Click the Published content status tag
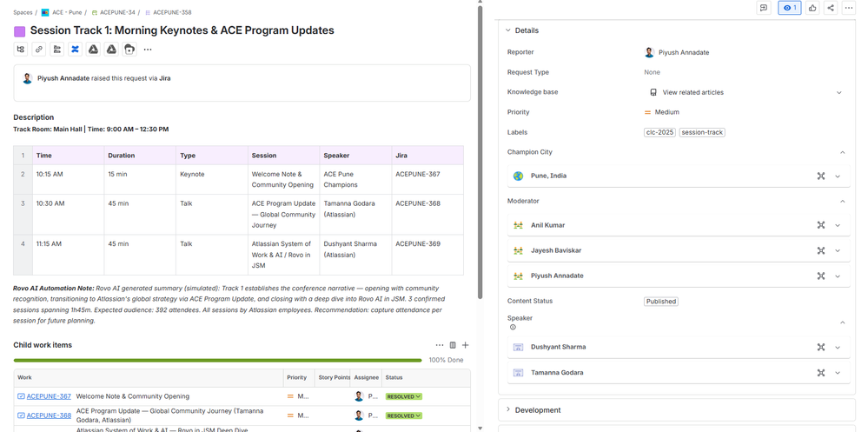868x432 pixels. click(x=661, y=302)
